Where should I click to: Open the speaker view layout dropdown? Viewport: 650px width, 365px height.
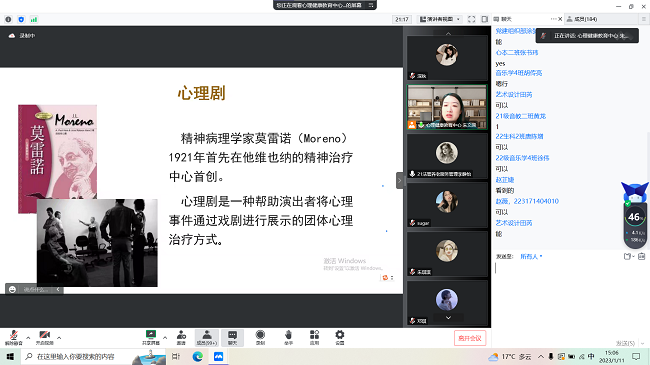[x=440, y=19]
